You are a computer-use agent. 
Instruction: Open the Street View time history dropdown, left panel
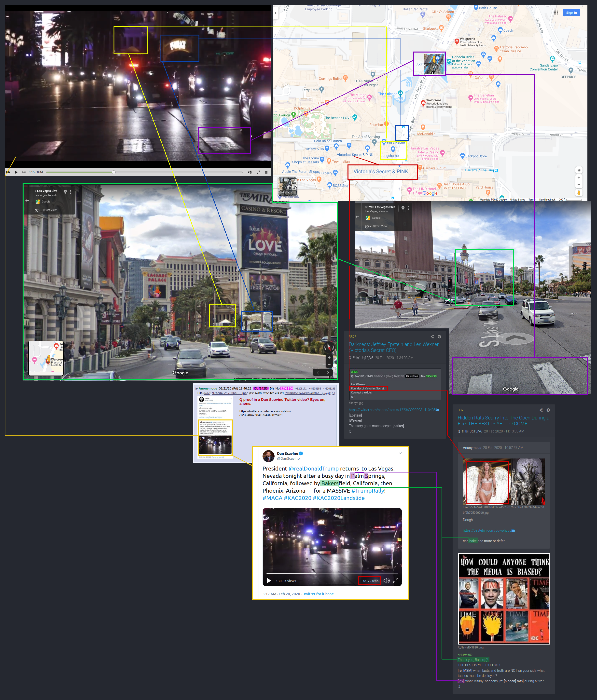click(38, 210)
